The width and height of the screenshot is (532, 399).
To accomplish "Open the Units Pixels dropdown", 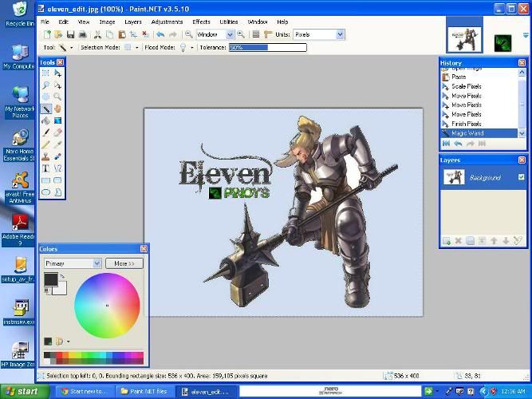I will pos(341,34).
